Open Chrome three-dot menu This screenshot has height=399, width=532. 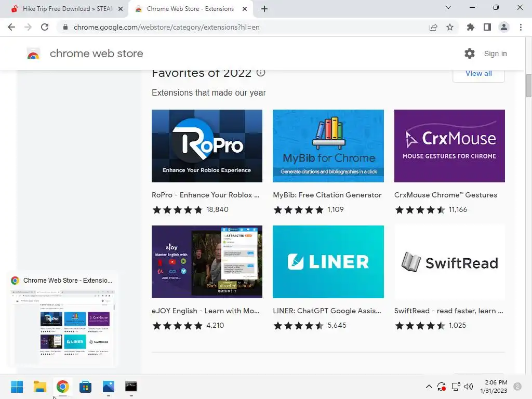click(x=521, y=27)
